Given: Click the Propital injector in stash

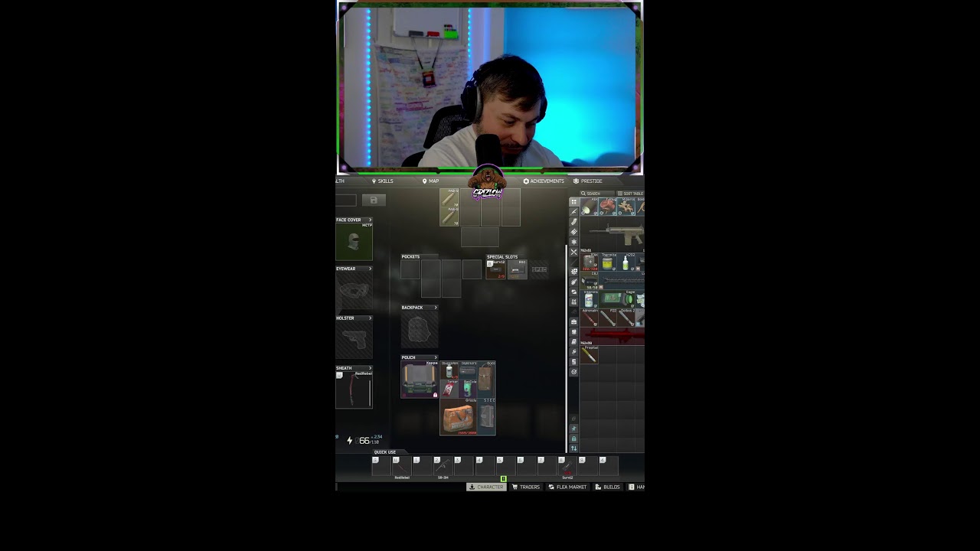Looking at the screenshot, I should point(589,354).
